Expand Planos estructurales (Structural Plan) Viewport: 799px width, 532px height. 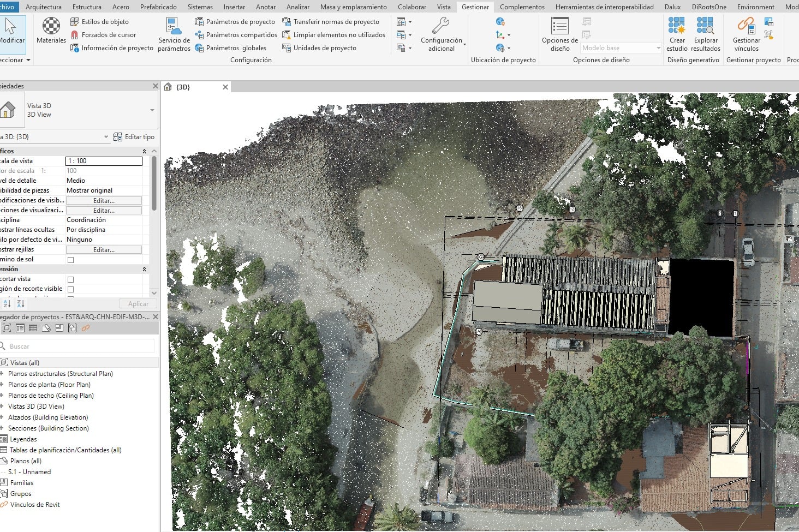pos(2,374)
